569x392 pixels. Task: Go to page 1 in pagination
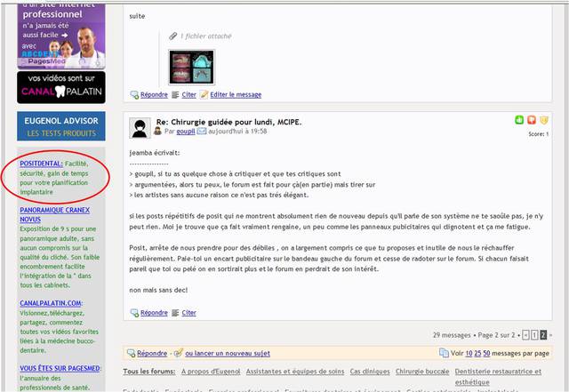tap(535, 335)
